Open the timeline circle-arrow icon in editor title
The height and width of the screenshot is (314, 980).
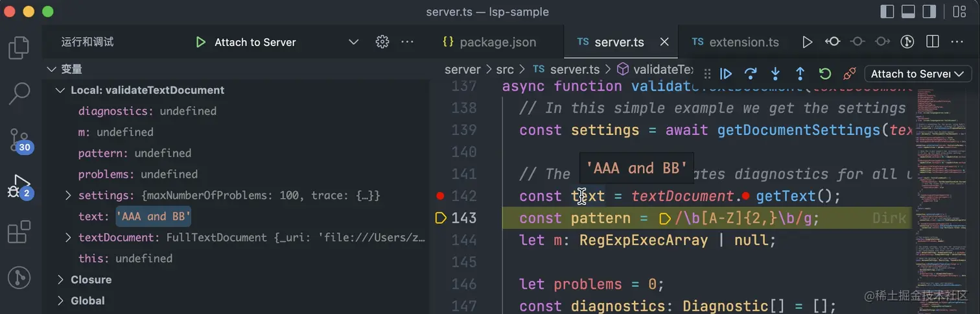tap(907, 42)
